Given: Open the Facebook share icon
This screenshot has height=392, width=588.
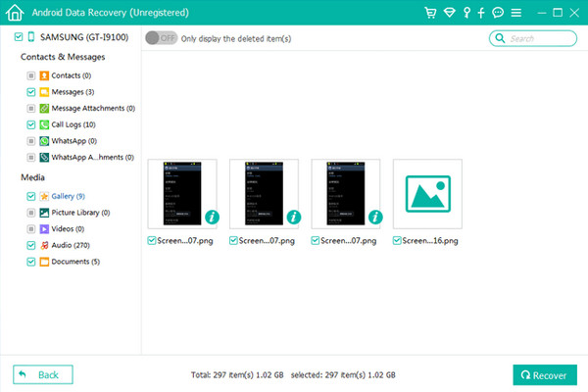Looking at the screenshot, I should click(482, 13).
